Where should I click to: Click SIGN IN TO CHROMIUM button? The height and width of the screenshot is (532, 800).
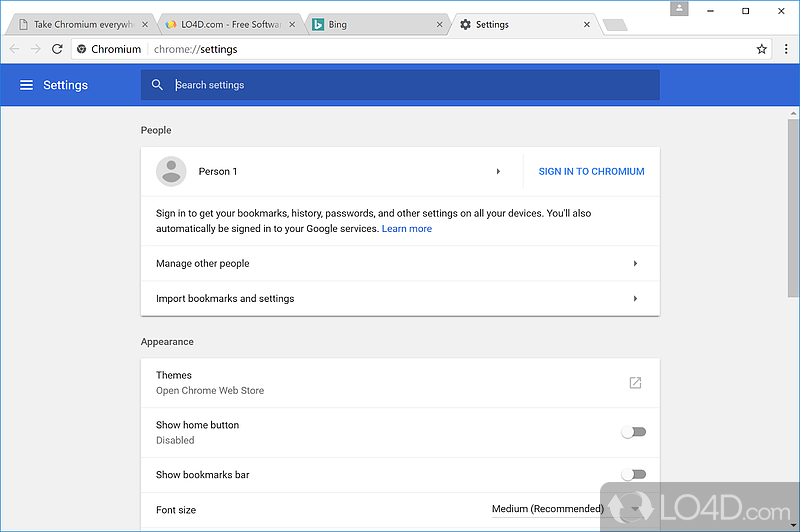tap(591, 171)
